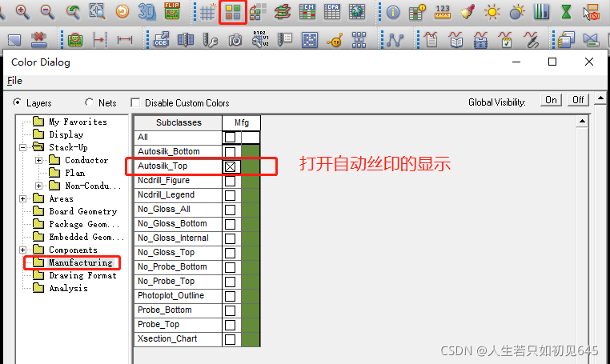Expand the Areas tree node
The width and height of the screenshot is (610, 364).
[x=23, y=198]
